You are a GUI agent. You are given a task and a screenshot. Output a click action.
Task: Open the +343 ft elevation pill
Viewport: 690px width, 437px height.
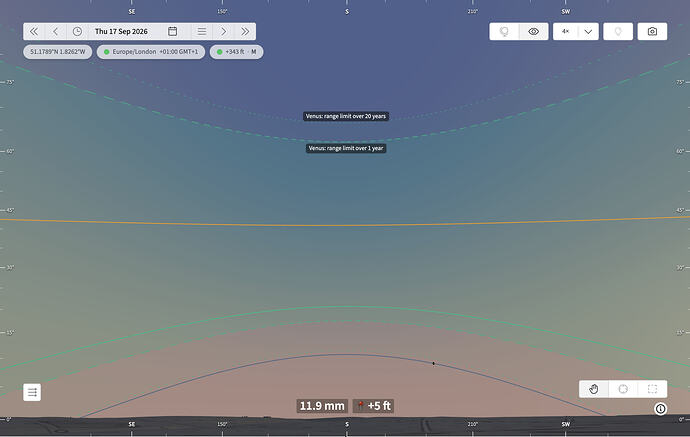tap(236, 52)
